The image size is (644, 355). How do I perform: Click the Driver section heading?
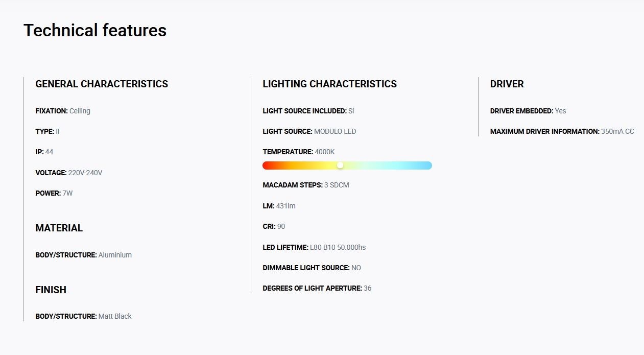click(x=507, y=84)
